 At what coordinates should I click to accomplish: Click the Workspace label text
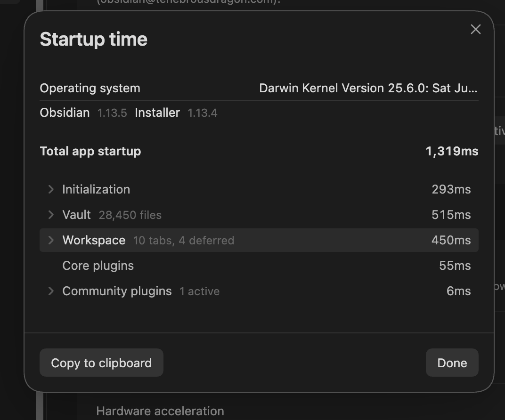tap(94, 240)
